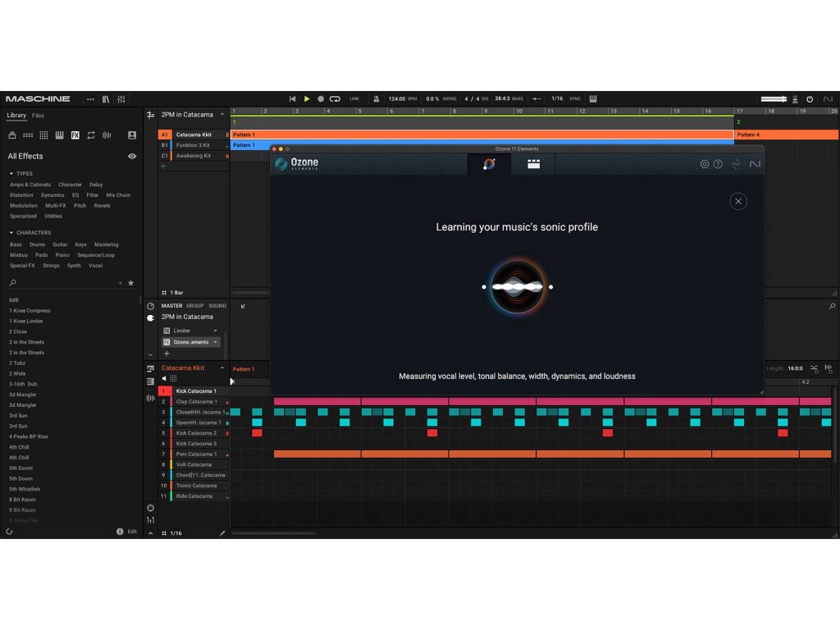This screenshot has height=630, width=840.
Task: Cancel Ozone learning with X button
Action: coord(738,202)
